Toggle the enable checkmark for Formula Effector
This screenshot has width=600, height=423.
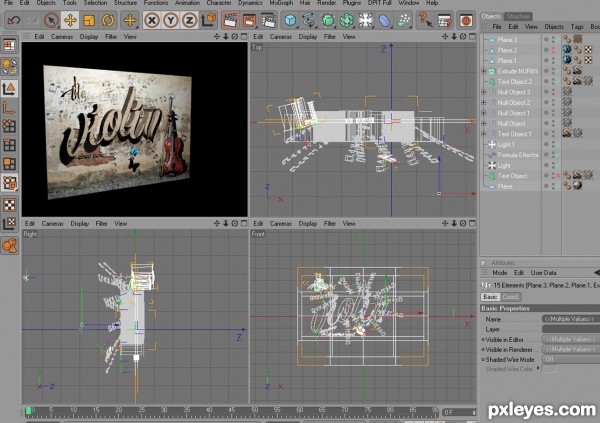[x=558, y=155]
